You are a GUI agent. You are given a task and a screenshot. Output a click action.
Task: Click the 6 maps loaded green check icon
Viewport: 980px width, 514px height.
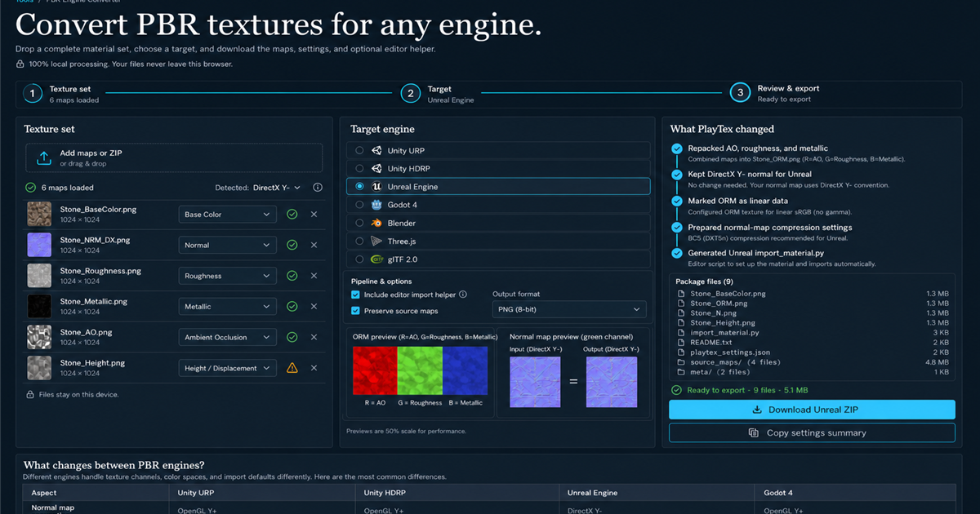click(x=31, y=188)
